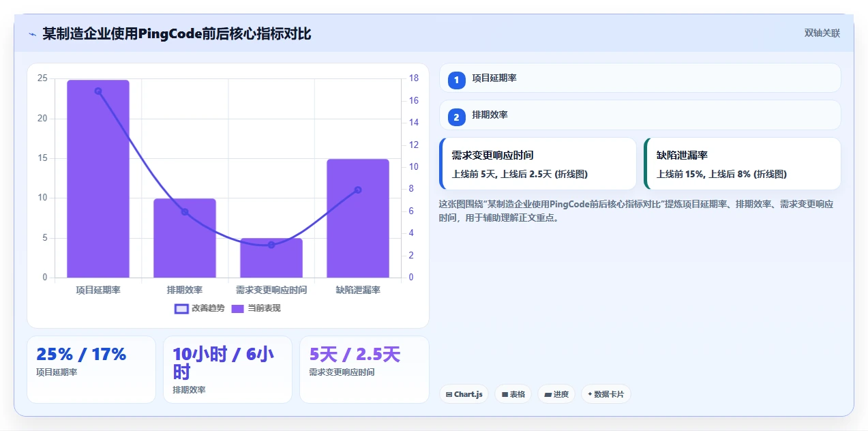The height and width of the screenshot is (431, 868).
Task: Open the 需求变更响应时间 info card
Action: (538, 164)
